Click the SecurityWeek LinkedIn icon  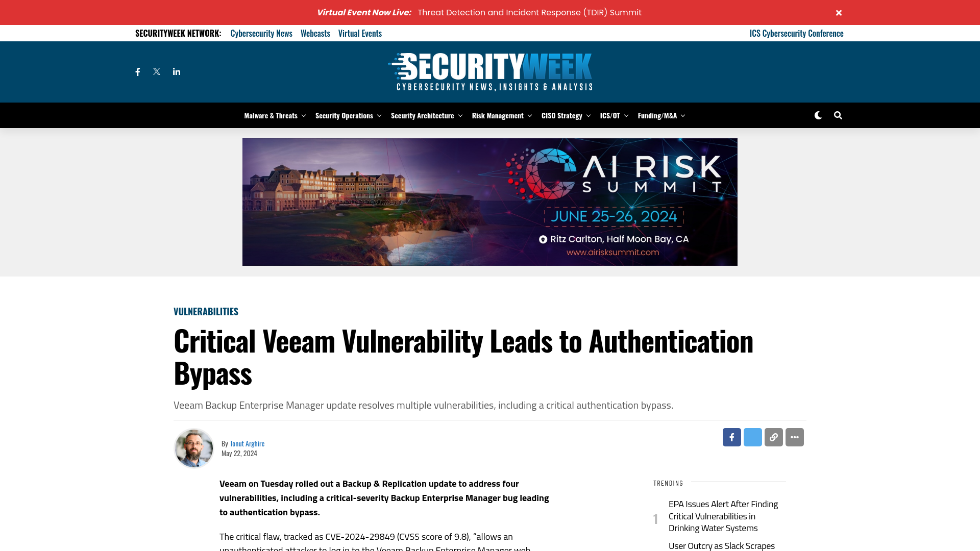(x=176, y=71)
